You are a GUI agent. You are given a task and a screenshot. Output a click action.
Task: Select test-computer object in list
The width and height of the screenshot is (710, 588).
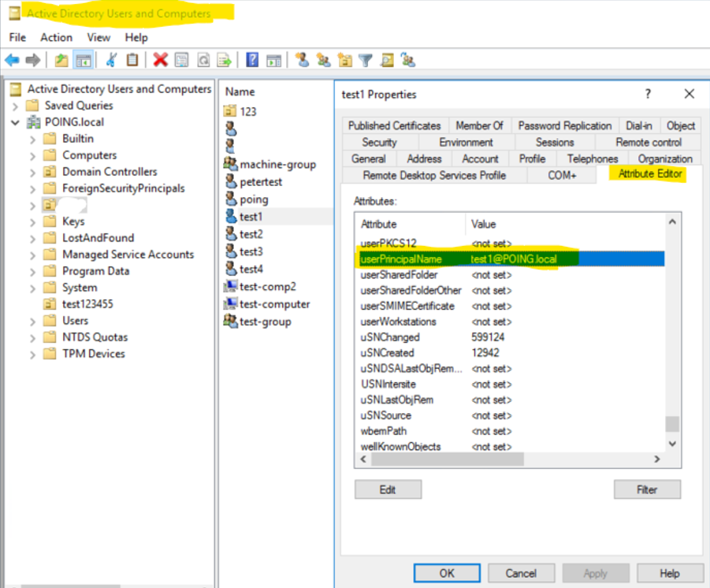274,304
